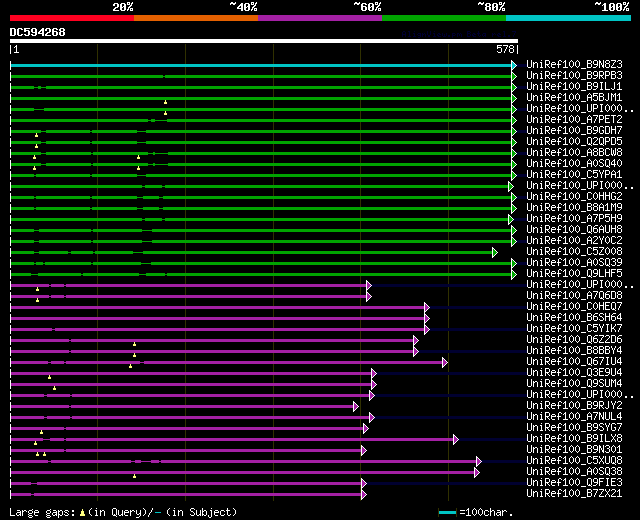This screenshot has width=640, height=520.
Task: Click the arrowhead ending UniRef100_Q3E9U4 bar
Action: pyautogui.click(x=373, y=373)
